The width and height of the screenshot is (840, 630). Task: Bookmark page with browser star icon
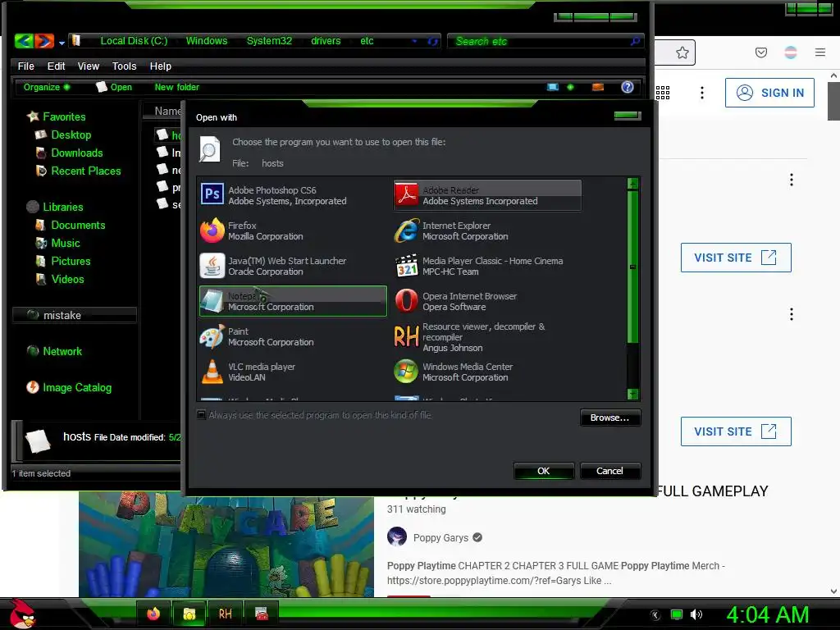682,52
